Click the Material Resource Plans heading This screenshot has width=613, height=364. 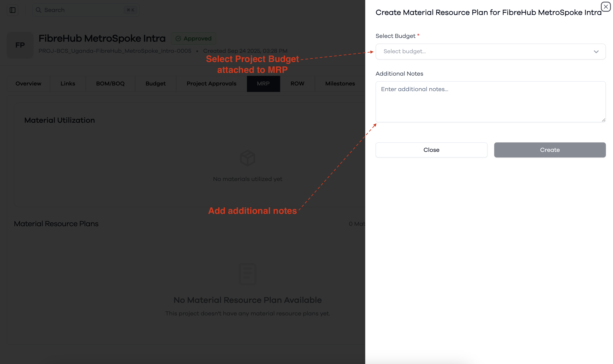click(x=56, y=224)
